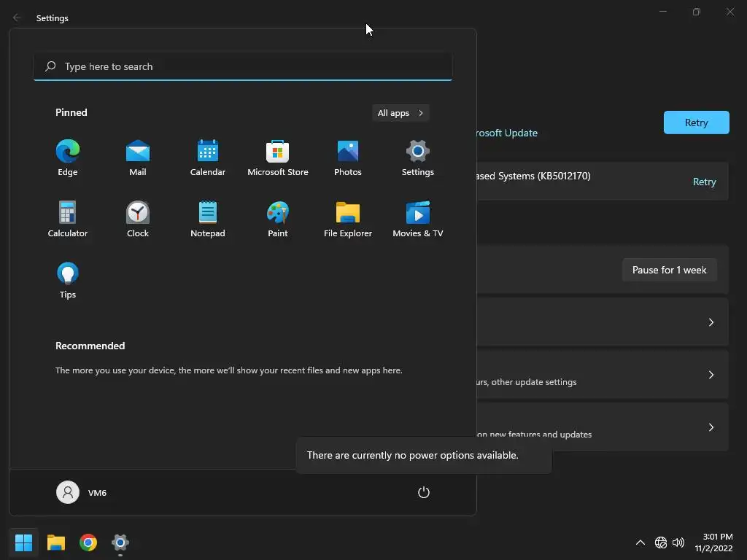Launch Google Chrome from the taskbar
747x560 pixels.
click(88, 542)
